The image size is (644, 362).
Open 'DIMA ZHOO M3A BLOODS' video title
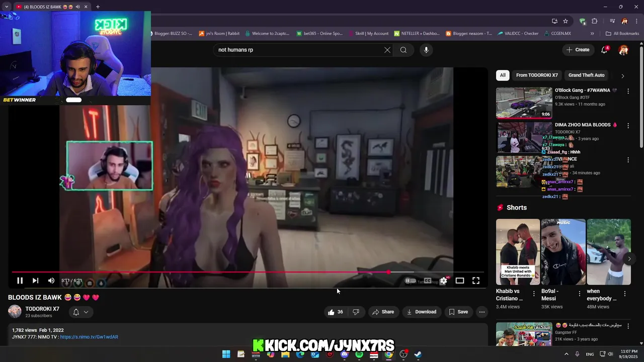(x=586, y=125)
